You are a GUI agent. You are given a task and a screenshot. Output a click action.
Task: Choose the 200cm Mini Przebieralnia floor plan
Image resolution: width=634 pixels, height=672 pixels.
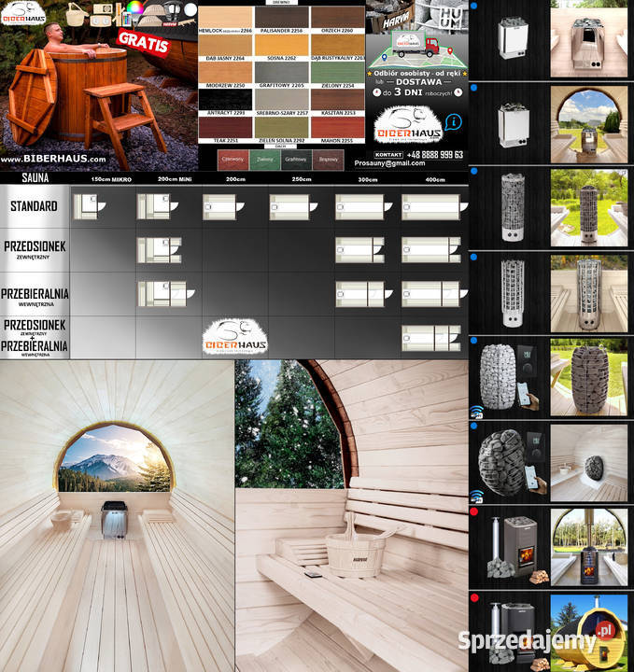pos(159,294)
